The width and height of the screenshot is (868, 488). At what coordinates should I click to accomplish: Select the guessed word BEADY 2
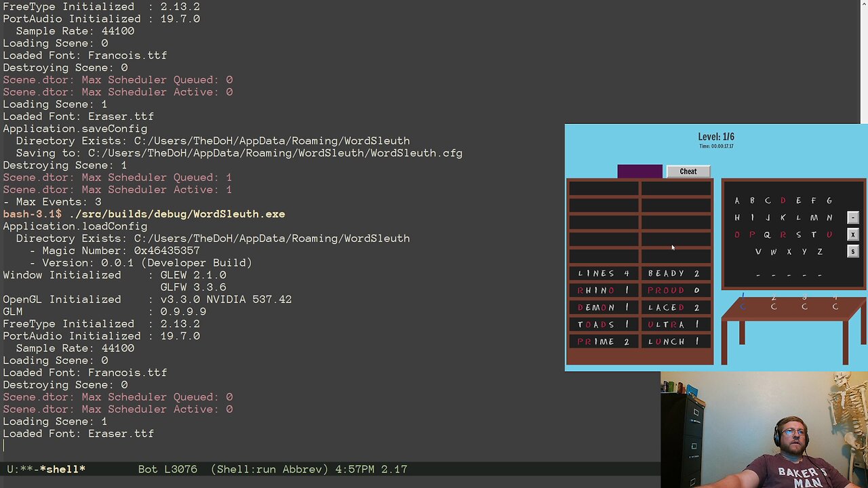coord(675,273)
